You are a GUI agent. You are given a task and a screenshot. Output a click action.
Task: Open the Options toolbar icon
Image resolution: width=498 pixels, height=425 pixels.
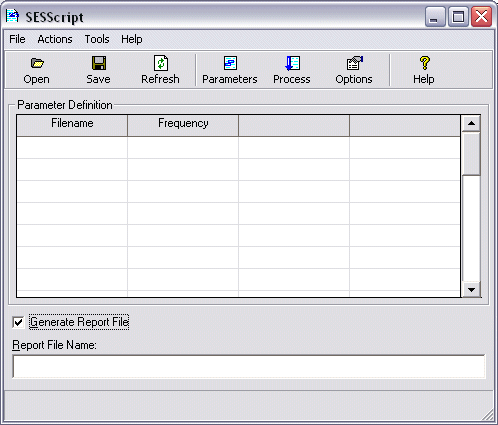click(x=354, y=63)
